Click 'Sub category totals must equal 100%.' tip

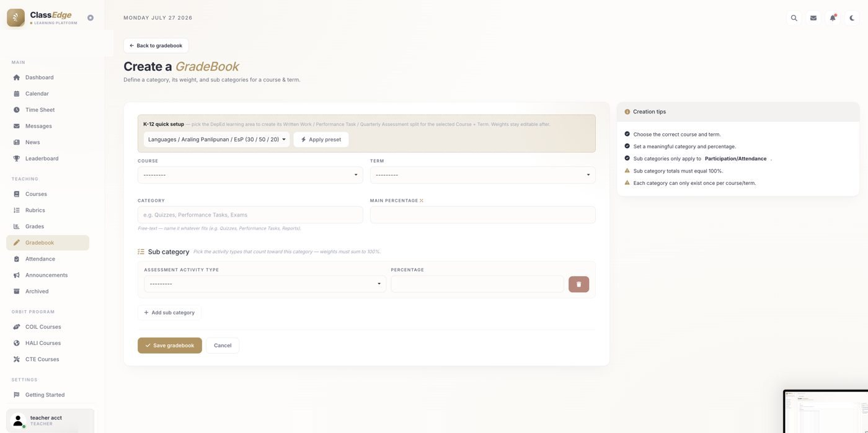678,171
